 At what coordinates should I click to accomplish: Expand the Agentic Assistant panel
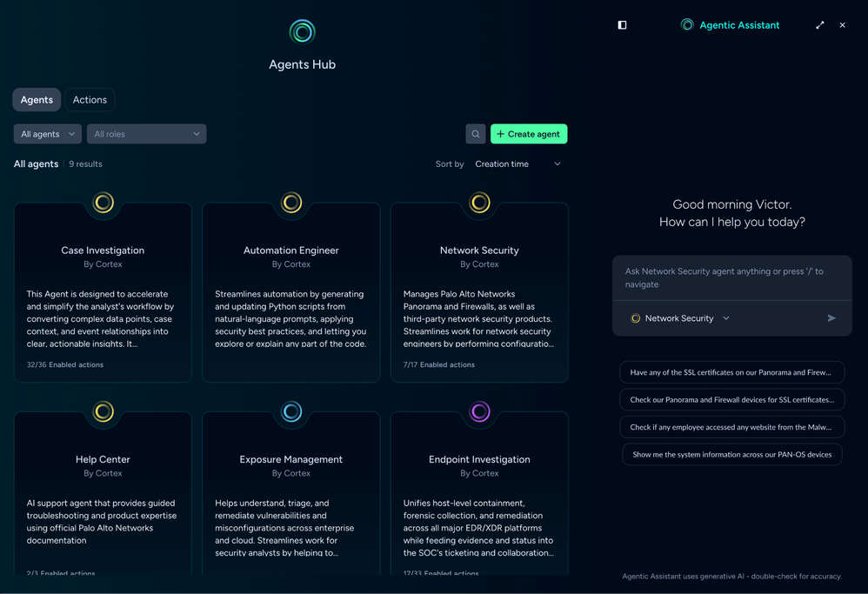(x=820, y=25)
